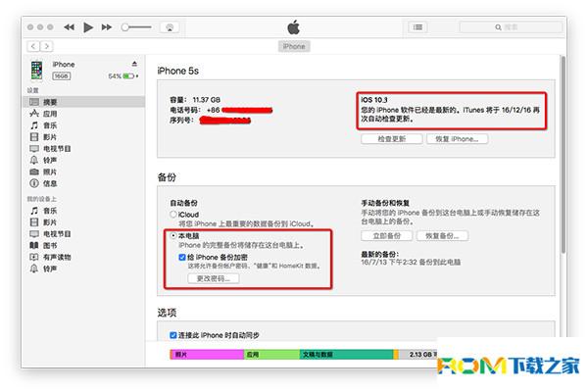588x392 pixels.
Task: Click the fast-forward playback button
Action: click(107, 27)
